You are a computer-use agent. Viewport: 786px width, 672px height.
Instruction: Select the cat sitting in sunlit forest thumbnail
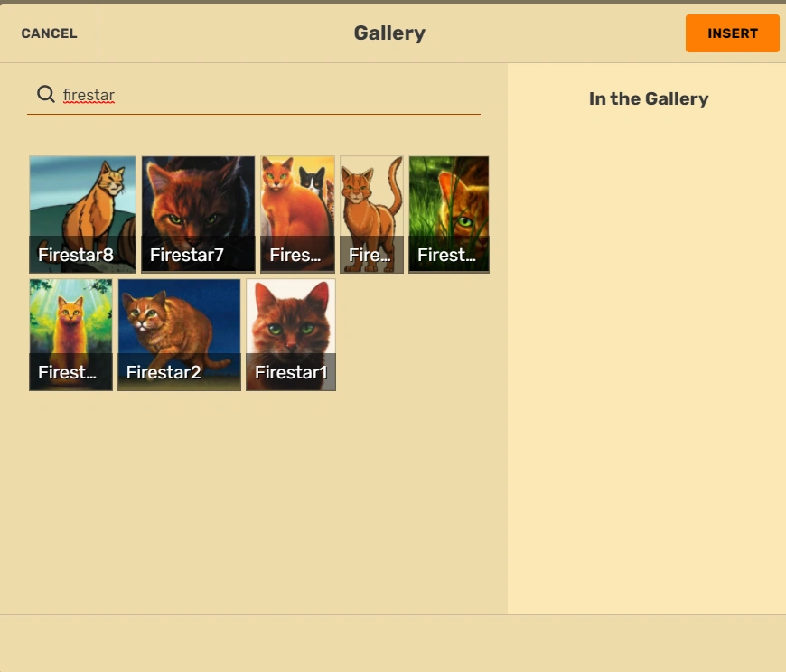(x=70, y=335)
